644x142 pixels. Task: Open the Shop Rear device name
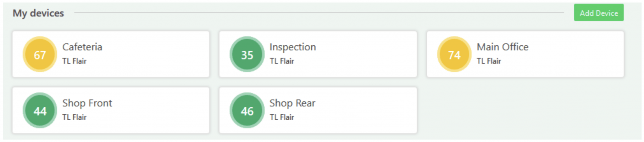(292, 103)
